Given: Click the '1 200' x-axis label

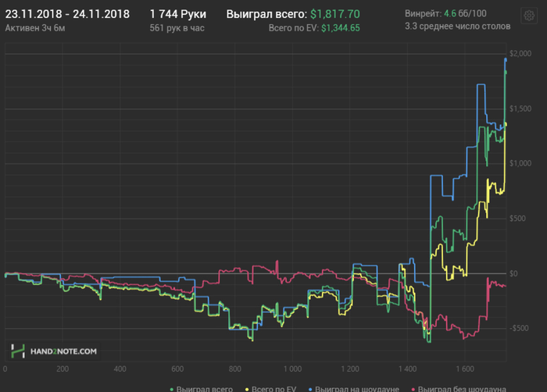Looking at the screenshot, I should [x=350, y=369].
